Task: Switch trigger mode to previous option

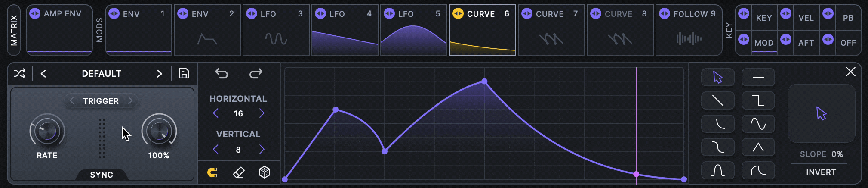Action: click(72, 101)
